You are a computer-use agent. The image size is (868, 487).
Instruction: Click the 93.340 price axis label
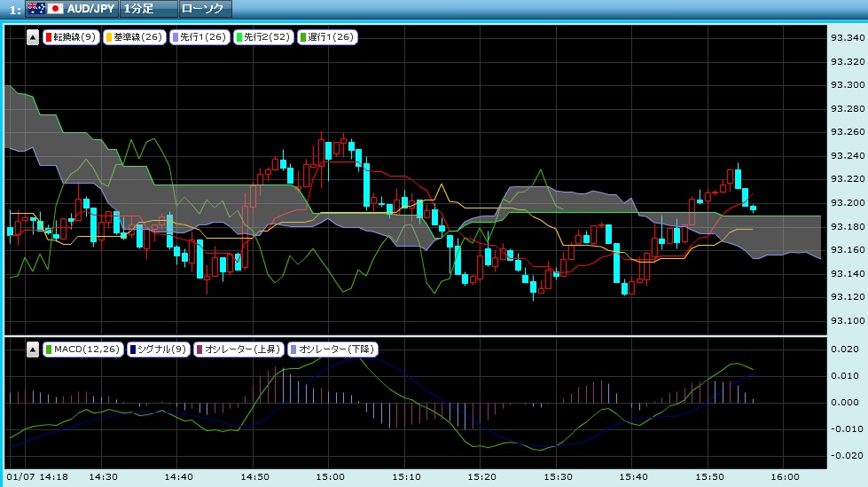tap(848, 37)
